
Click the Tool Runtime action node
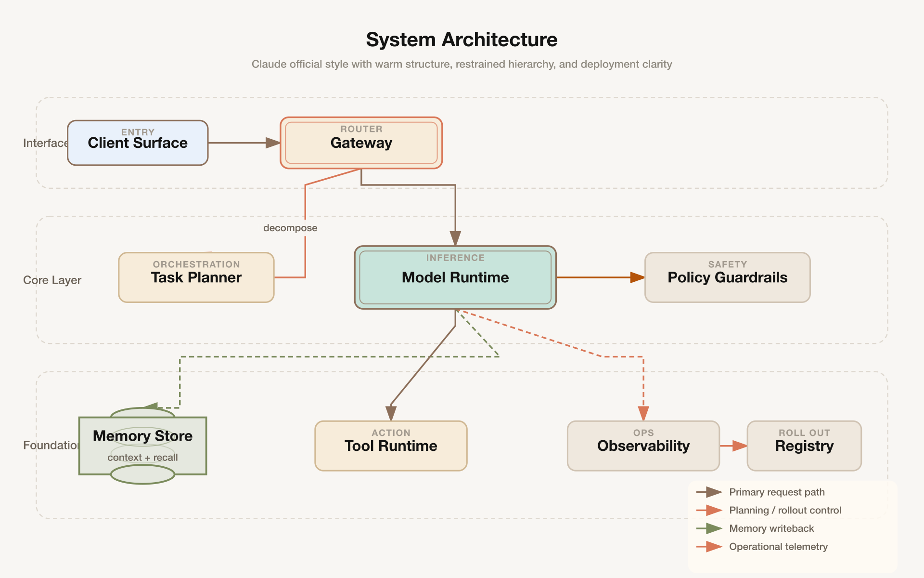391,446
